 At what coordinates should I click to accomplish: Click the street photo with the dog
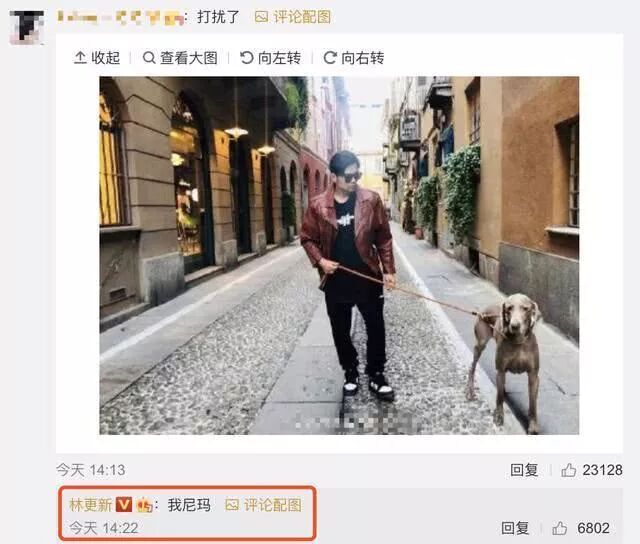pyautogui.click(x=339, y=255)
